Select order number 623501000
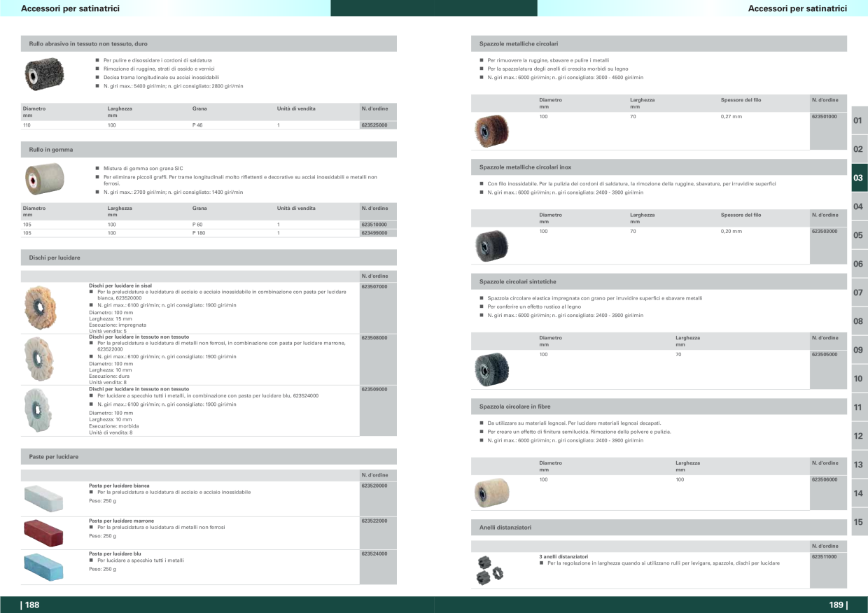Screen dimensions: 868x613 tap(825, 116)
